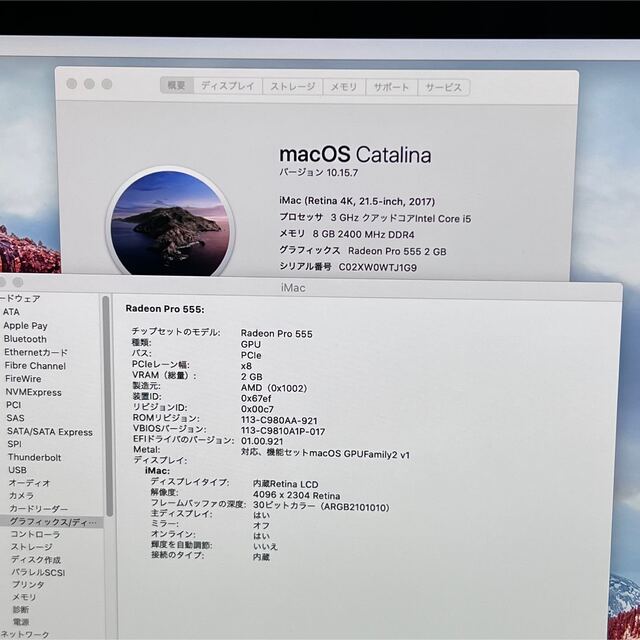Click the Metal GPUFamily2 v1 value
This screenshot has height=640, width=640.
coord(325,454)
